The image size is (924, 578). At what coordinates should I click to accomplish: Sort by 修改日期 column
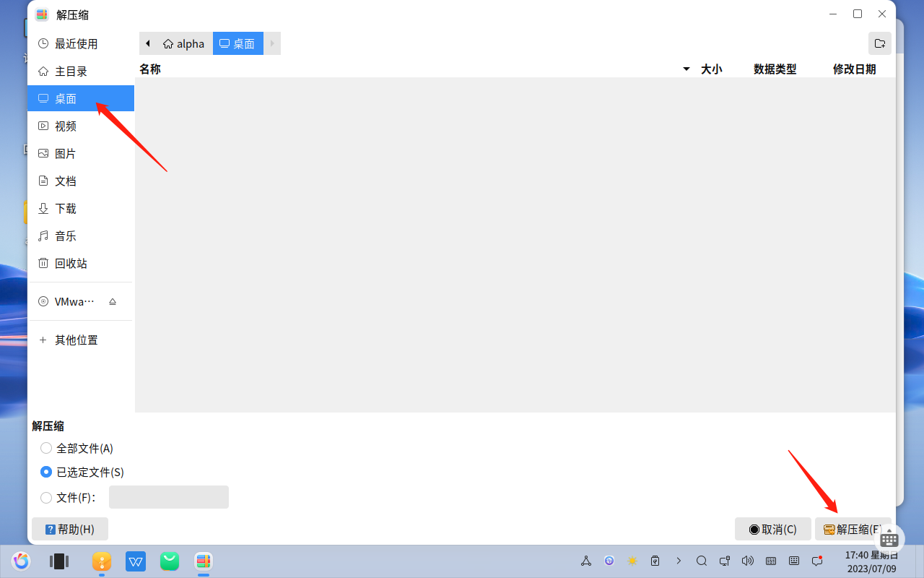pyautogui.click(x=854, y=69)
